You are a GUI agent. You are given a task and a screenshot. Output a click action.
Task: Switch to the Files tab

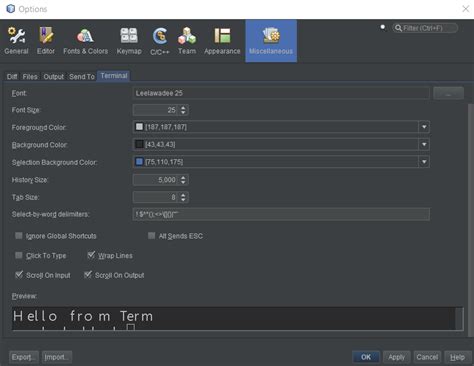[30, 77]
